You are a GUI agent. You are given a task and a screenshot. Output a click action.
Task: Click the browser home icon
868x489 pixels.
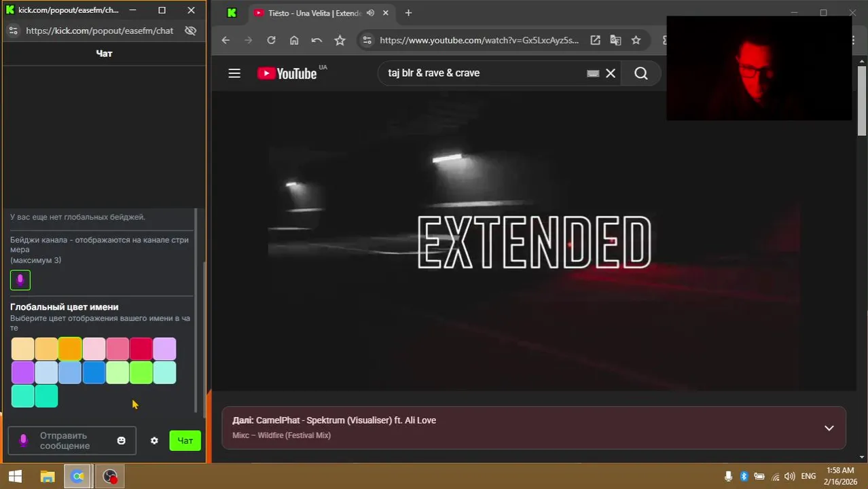(294, 41)
